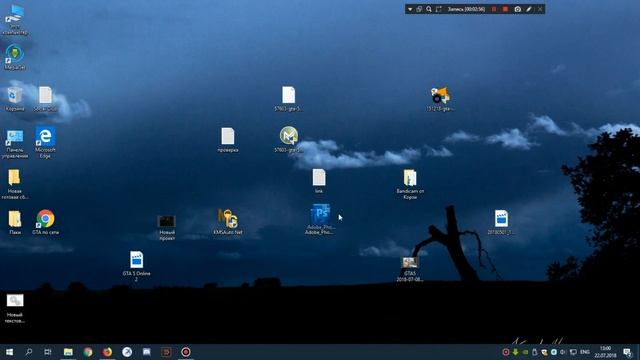The image size is (640, 360).
Task: Open File Explorer from the taskbar
Action: (68, 352)
